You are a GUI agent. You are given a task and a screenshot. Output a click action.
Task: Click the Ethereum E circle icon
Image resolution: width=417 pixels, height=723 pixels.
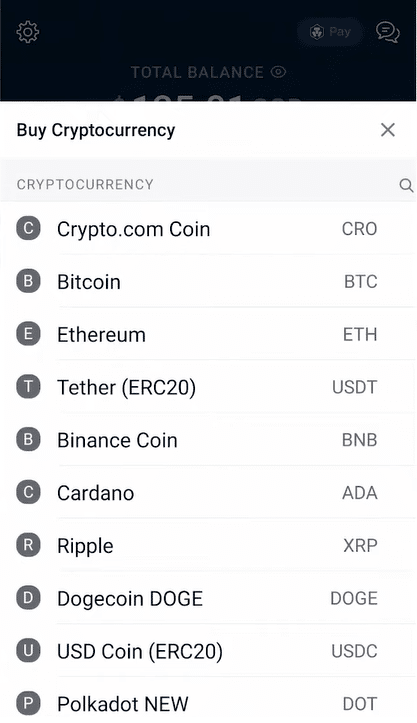29,334
